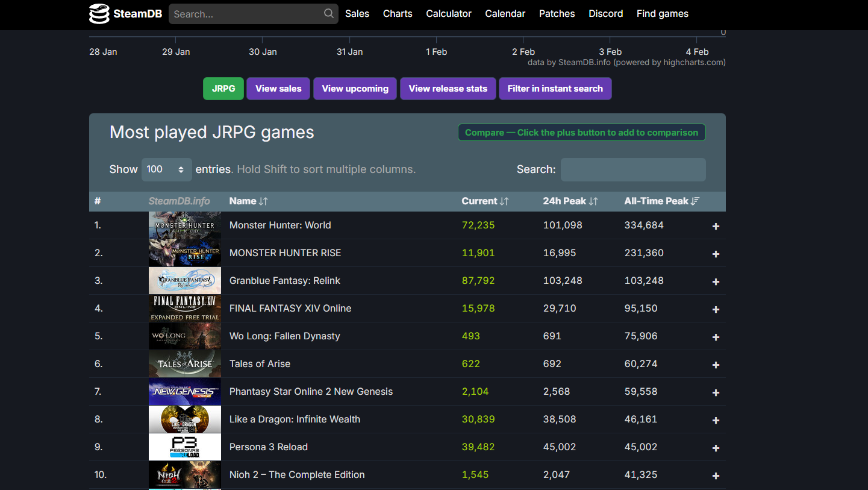Open the Granblue Fantasy: Relink game link
This screenshot has height=490, width=868.
[x=285, y=281]
